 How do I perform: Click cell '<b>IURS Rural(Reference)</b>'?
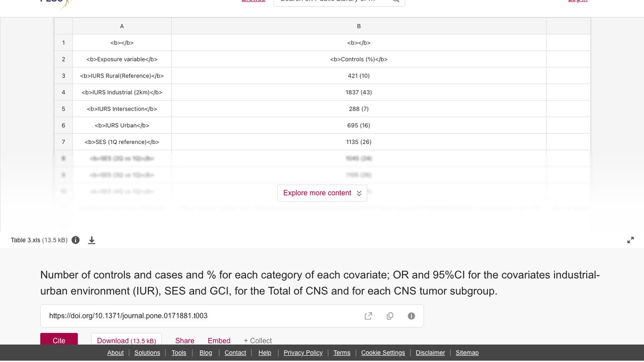122,76
